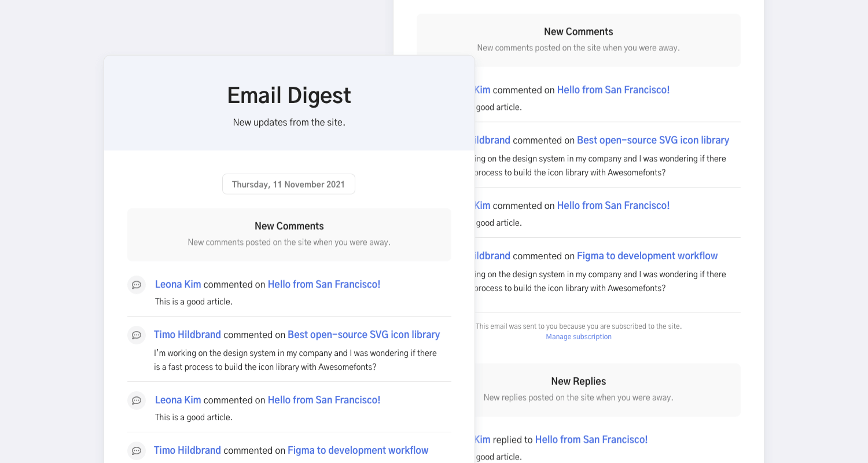Image resolution: width=868 pixels, height=463 pixels.
Task: Click the comment icon beside the first Leona Kim comment
Action: pos(137,285)
